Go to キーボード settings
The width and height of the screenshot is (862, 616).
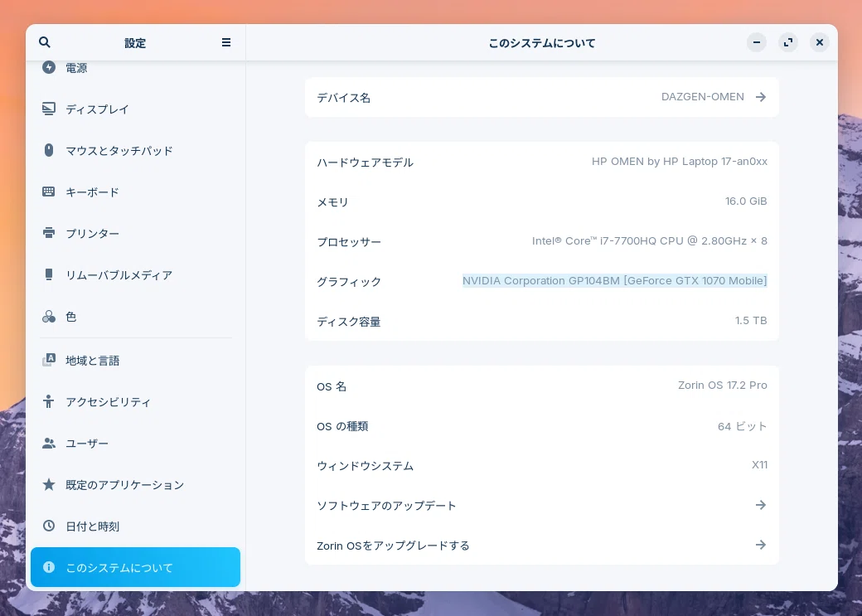click(135, 192)
